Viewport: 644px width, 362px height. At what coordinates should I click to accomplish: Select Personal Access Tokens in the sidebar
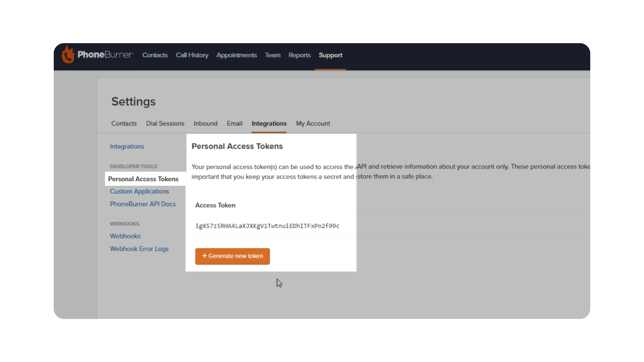tap(143, 179)
